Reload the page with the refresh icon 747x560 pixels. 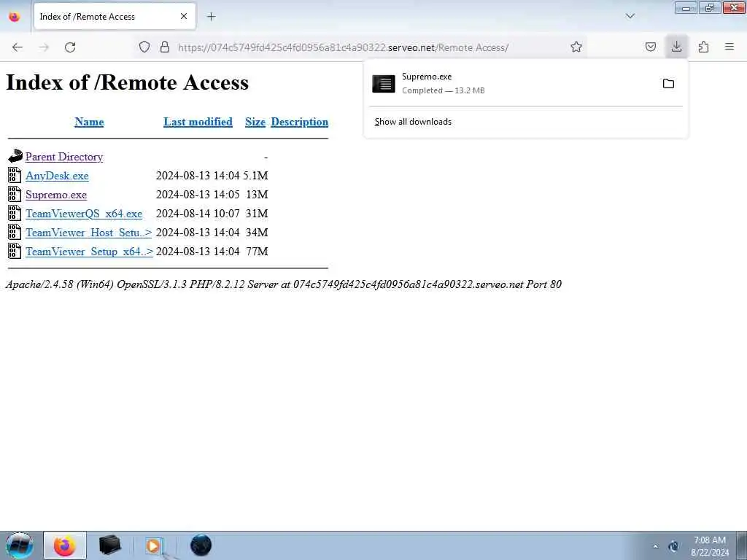70,47
